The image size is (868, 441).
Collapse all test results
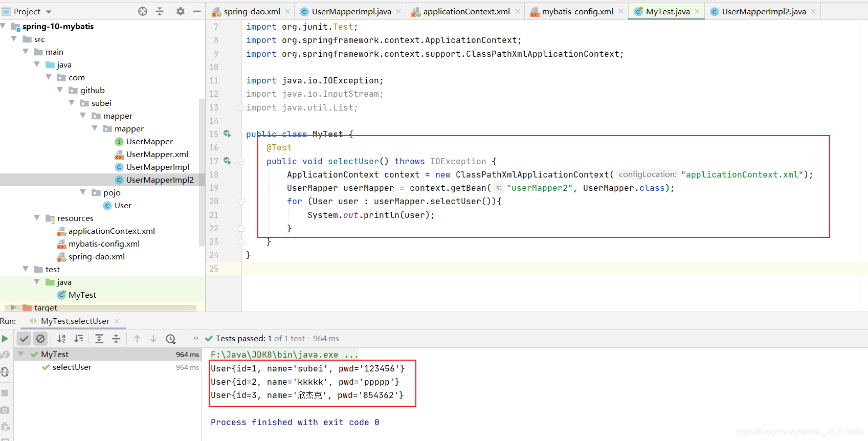116,339
